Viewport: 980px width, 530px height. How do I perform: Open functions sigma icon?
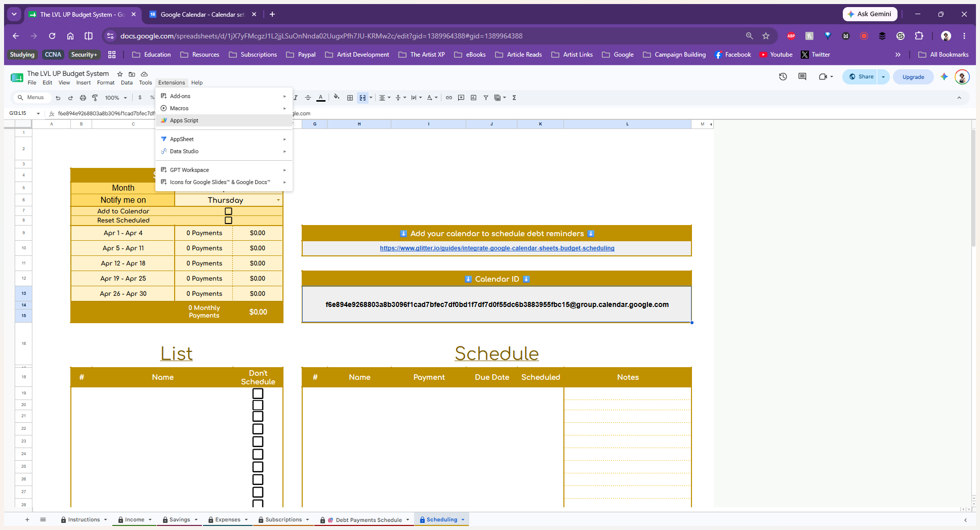(514, 98)
